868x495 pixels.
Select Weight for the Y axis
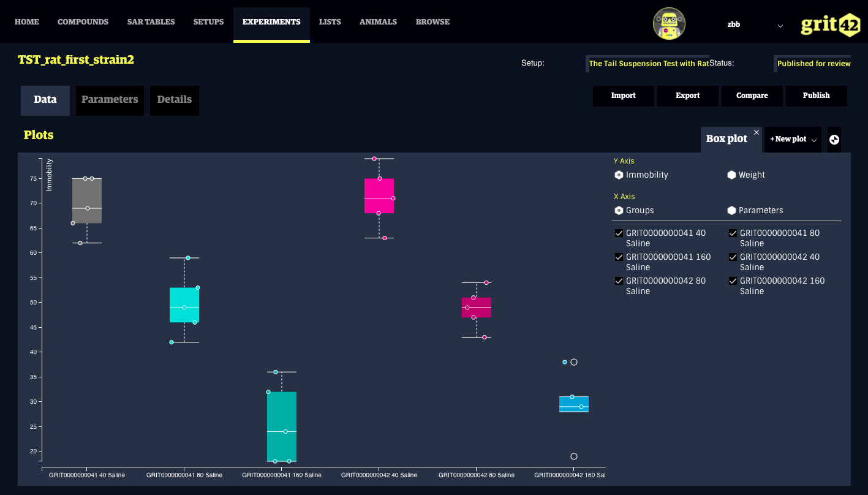tap(731, 175)
